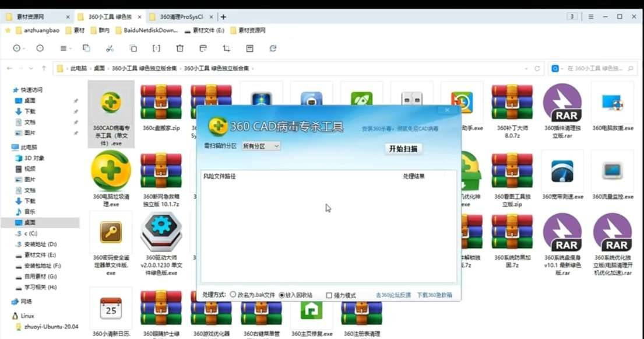
Task: Open 3D 对象 in the sidebar
Action: (x=30, y=158)
